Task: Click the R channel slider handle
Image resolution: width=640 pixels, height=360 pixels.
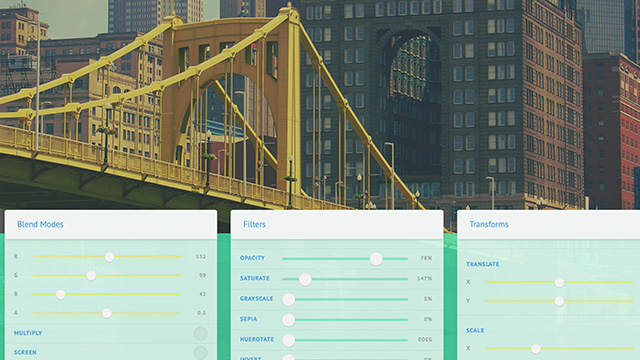Action: point(109,257)
